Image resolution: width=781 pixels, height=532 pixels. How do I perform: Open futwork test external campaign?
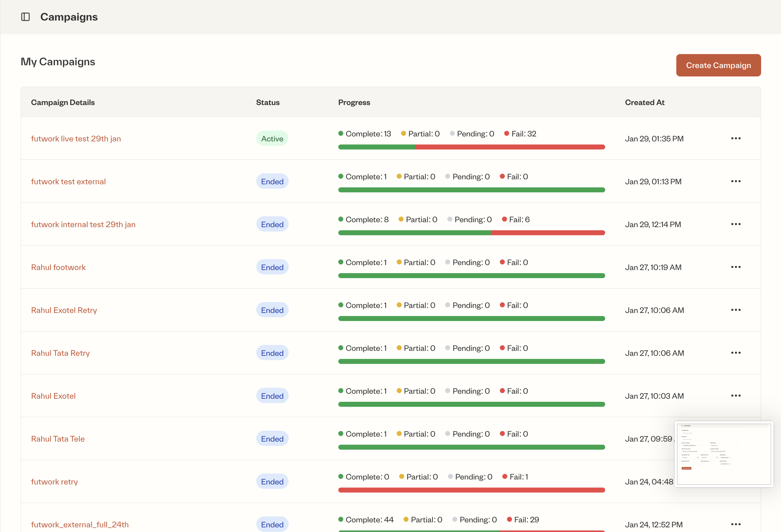[68, 181]
